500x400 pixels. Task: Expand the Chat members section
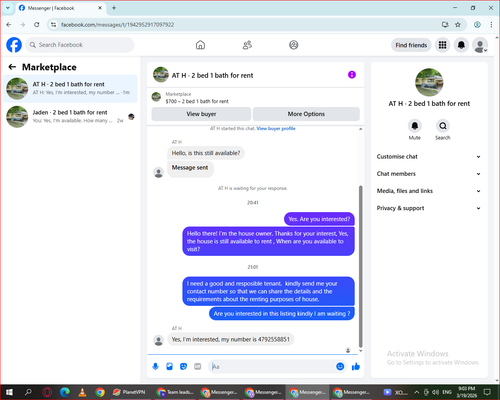[x=429, y=174]
